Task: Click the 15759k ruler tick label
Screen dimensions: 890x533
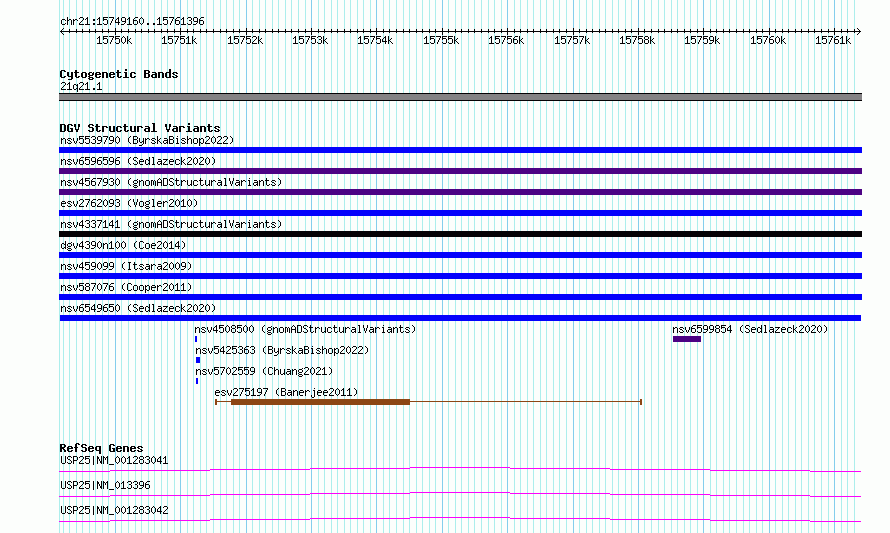Action: pyautogui.click(x=702, y=40)
